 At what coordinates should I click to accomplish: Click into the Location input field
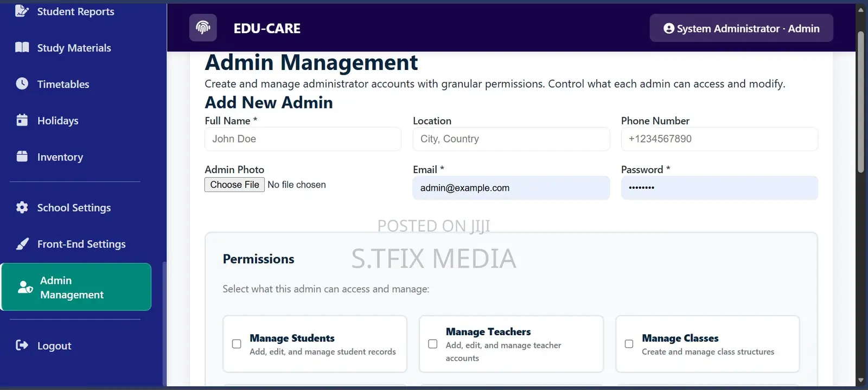(x=511, y=139)
